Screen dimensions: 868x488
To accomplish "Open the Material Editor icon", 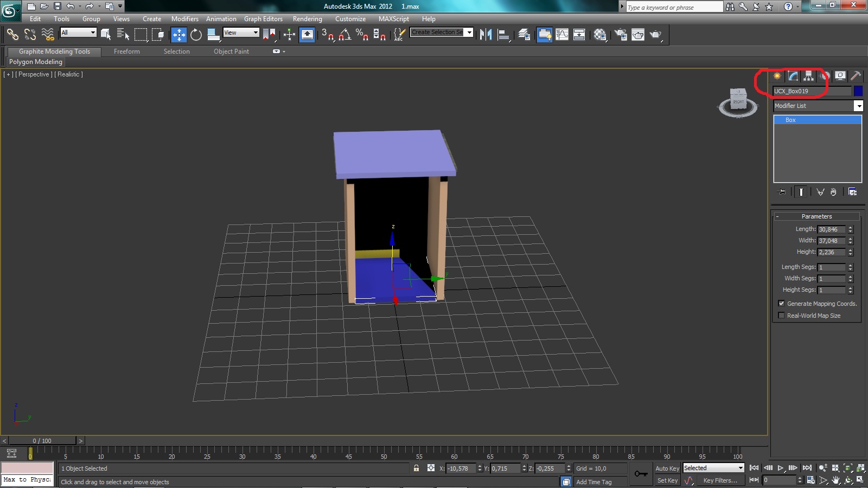I will pyautogui.click(x=599, y=35).
